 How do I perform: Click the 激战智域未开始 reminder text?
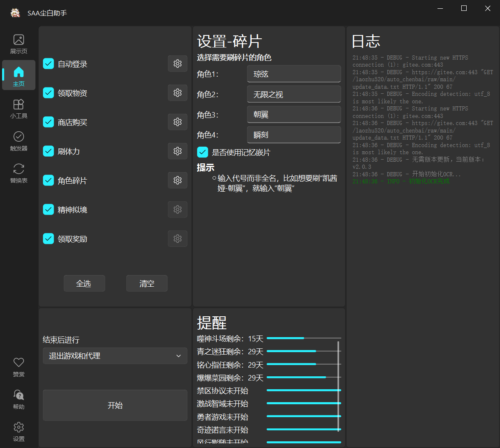click(x=222, y=403)
